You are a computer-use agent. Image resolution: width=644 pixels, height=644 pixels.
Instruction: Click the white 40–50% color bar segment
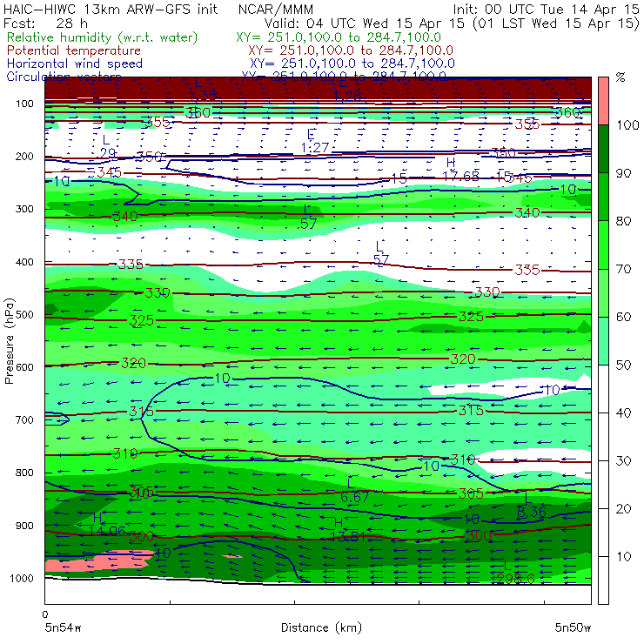click(603, 388)
